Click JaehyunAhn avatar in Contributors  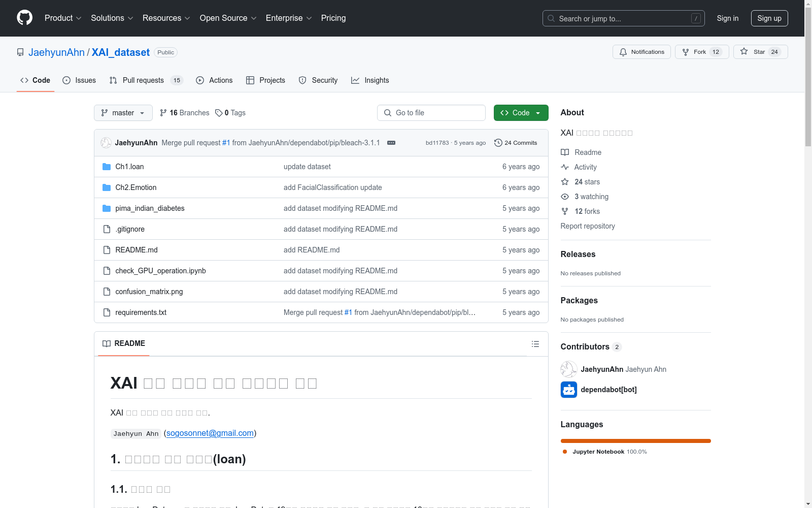[569, 369]
